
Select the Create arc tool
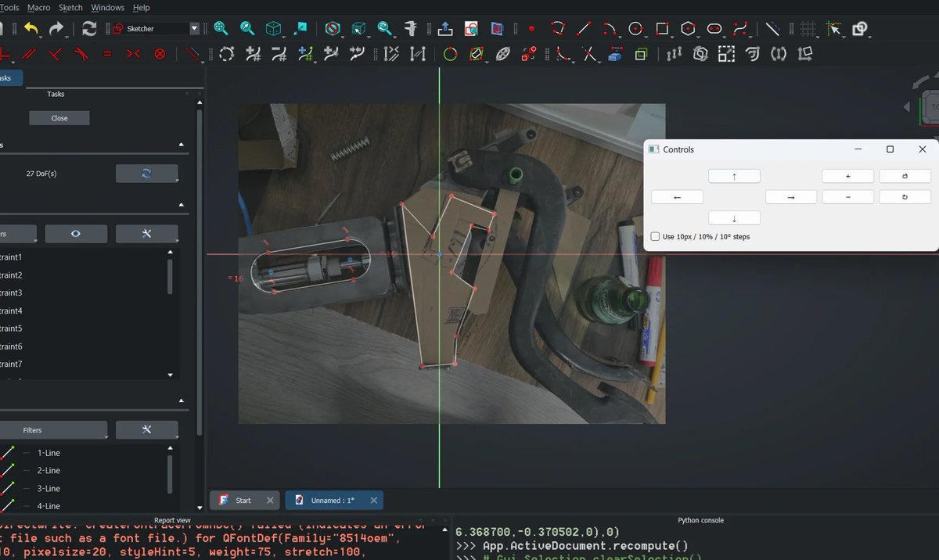click(610, 28)
